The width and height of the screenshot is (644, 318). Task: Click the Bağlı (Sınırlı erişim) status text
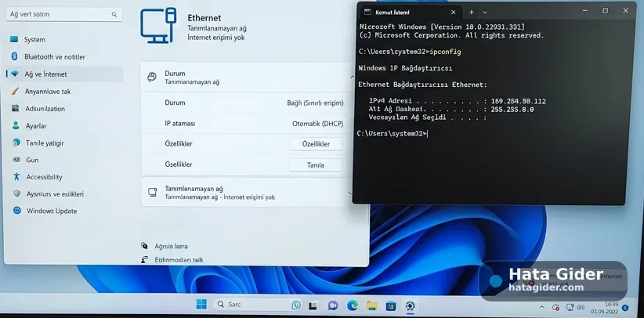(315, 103)
